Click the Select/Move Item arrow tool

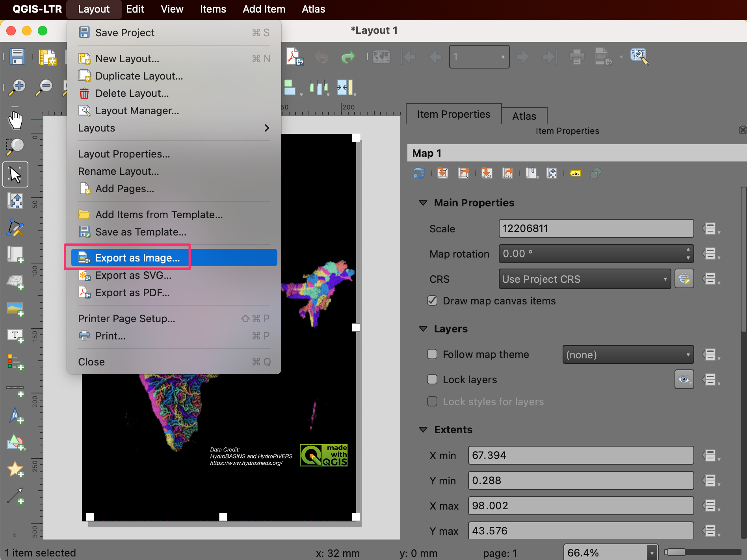coord(15,174)
